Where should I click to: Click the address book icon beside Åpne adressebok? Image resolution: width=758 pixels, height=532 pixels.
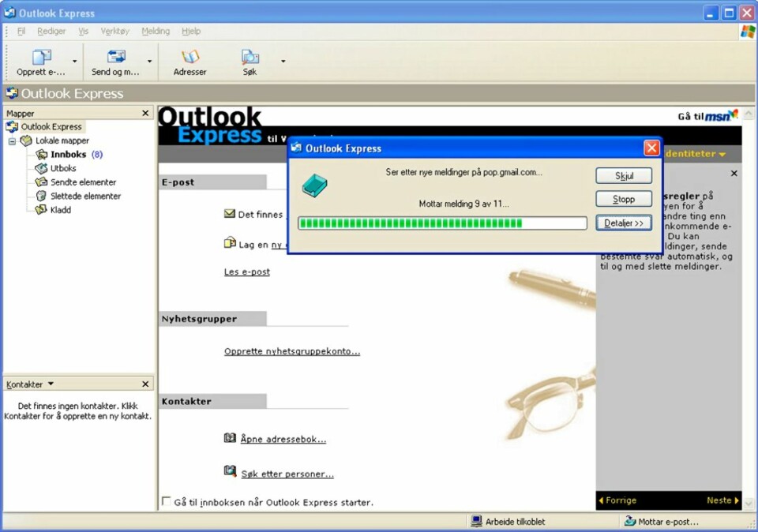[230, 438]
